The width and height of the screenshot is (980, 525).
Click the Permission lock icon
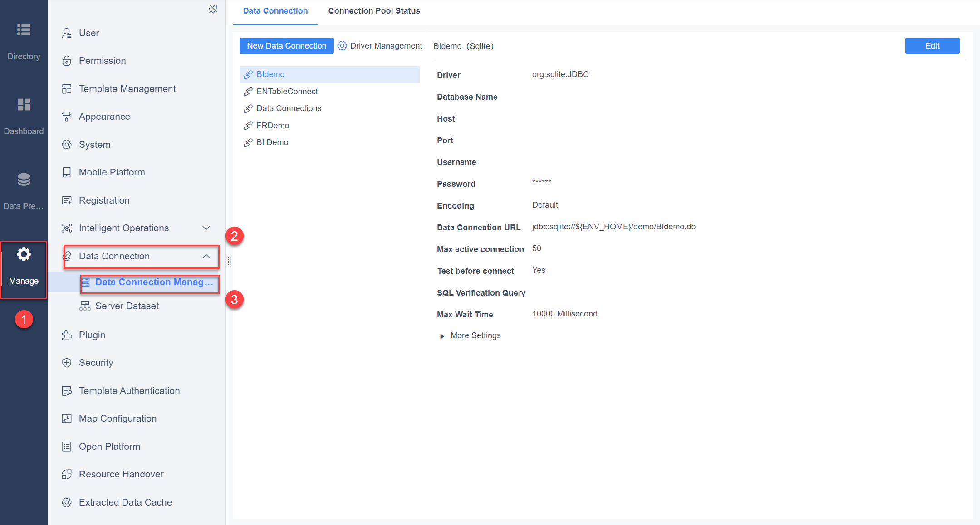point(67,61)
